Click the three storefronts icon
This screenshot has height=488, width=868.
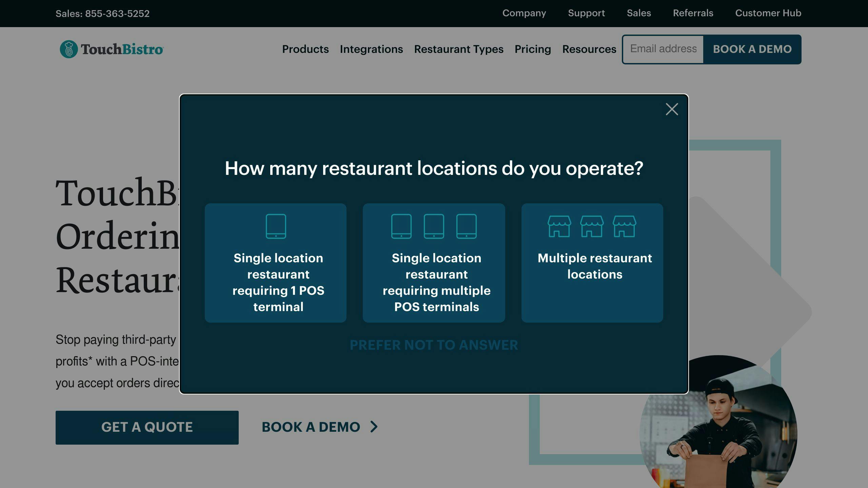click(x=592, y=226)
